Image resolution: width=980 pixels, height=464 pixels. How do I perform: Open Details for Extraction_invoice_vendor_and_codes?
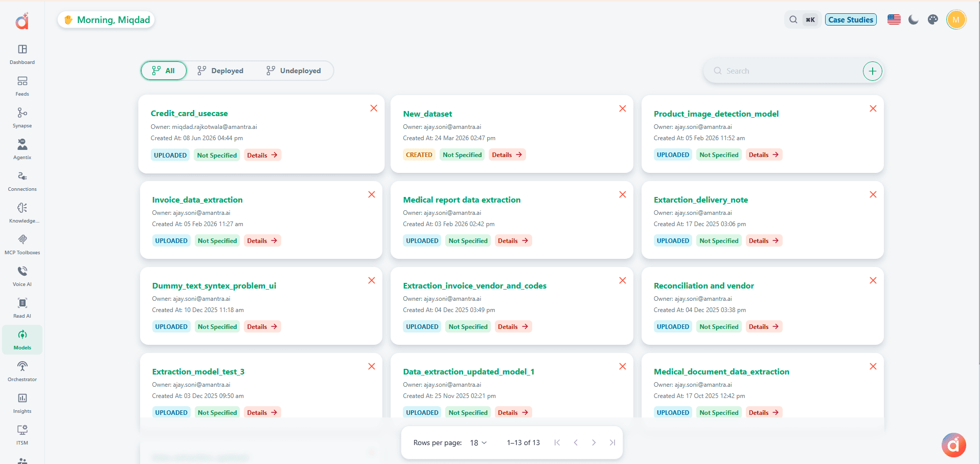(x=513, y=326)
